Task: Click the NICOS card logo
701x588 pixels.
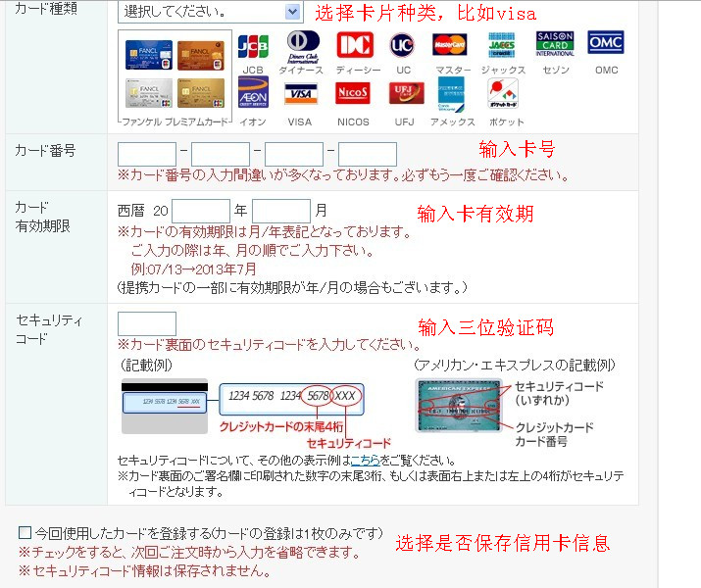Action: pos(353,93)
